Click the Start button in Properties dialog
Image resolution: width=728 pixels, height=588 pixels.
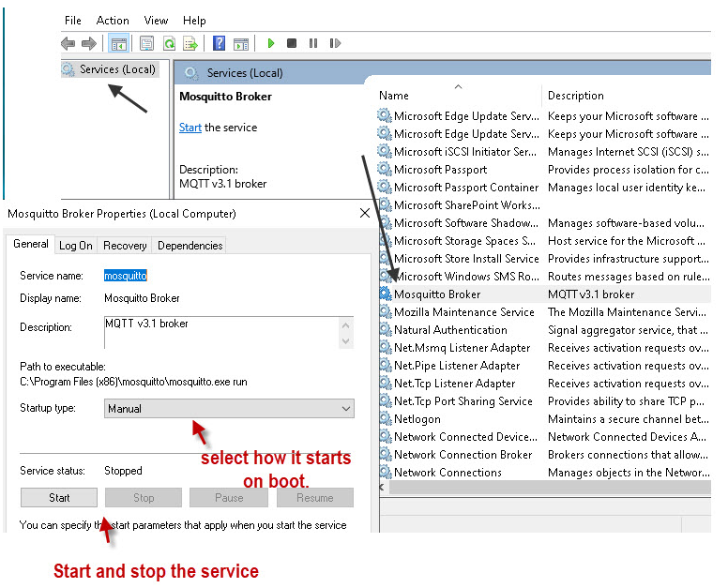coord(59,498)
